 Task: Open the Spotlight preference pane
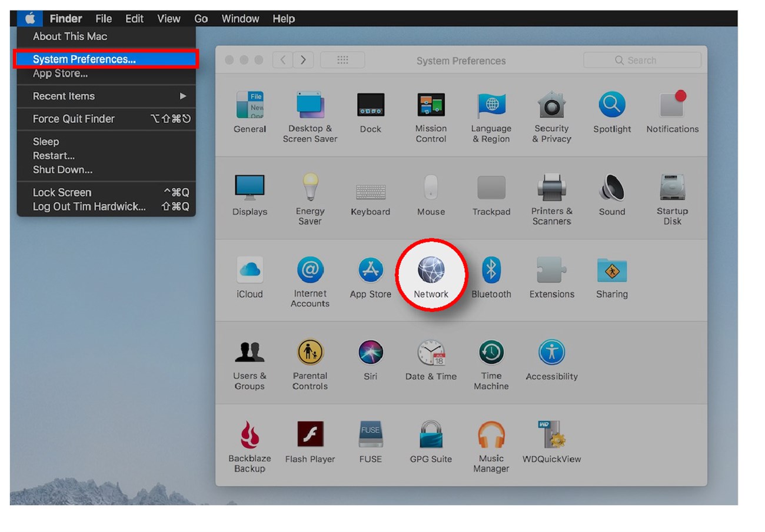coord(612,112)
